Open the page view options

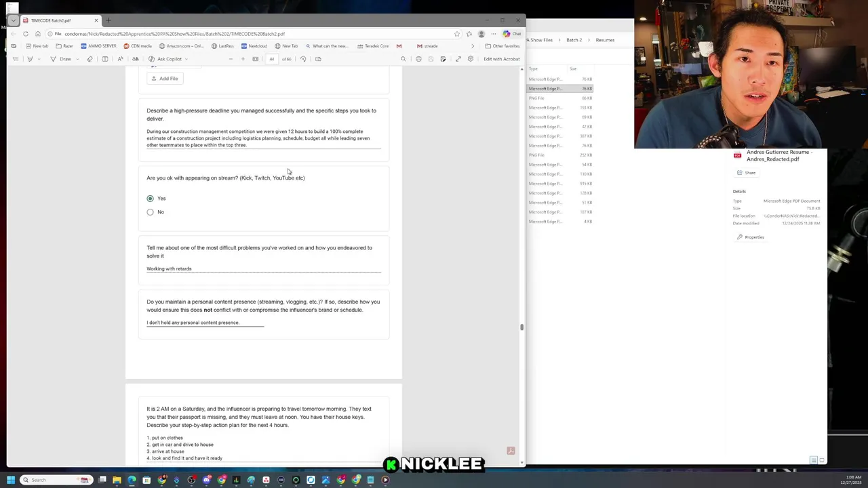click(x=318, y=59)
